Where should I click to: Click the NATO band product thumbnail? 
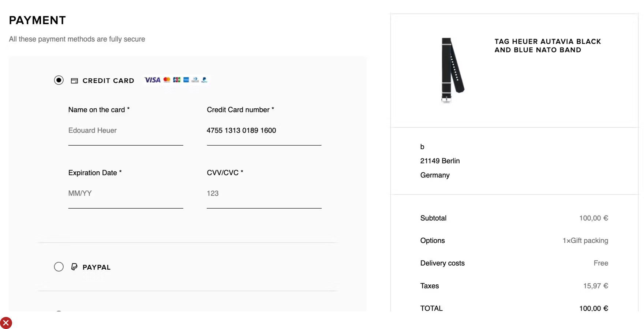(x=452, y=70)
